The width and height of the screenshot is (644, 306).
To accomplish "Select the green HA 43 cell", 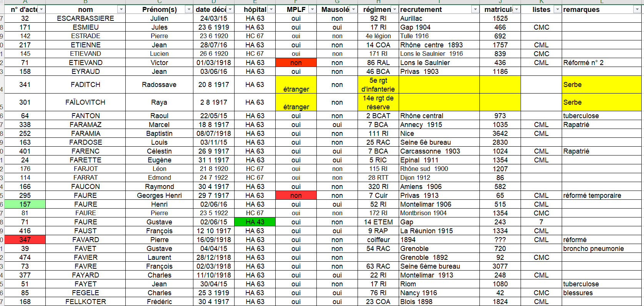I will coord(255,222).
